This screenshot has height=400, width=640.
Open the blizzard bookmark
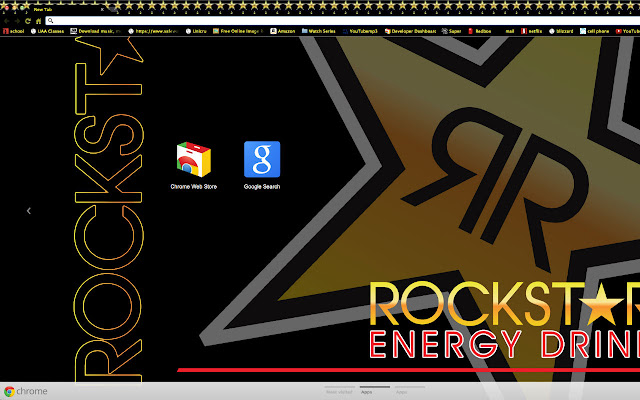pos(561,31)
